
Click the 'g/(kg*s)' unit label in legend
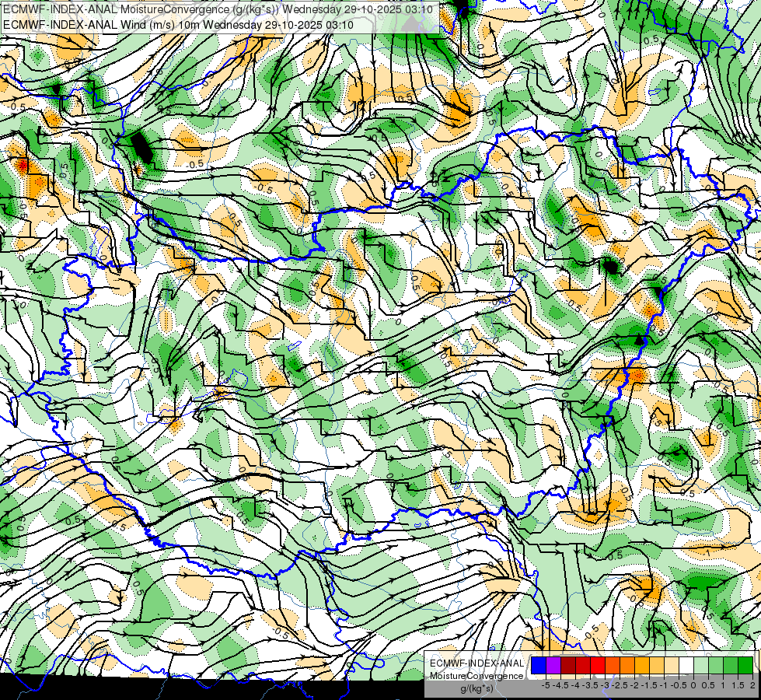476,688
